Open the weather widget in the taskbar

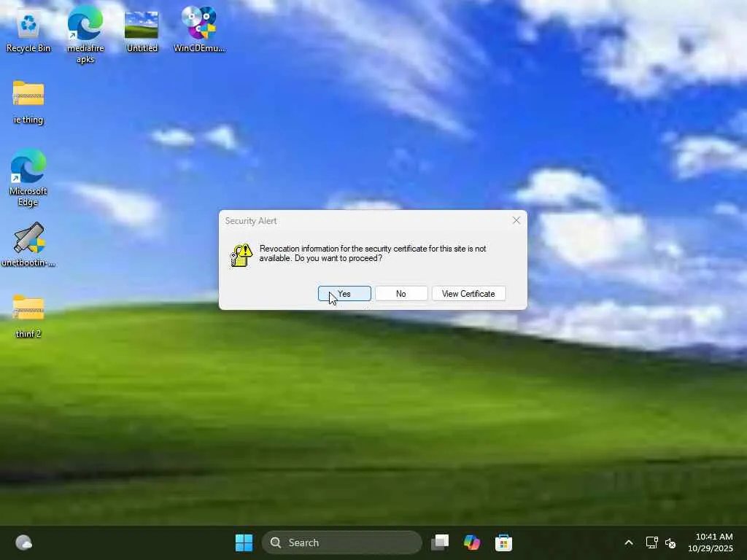[24, 542]
